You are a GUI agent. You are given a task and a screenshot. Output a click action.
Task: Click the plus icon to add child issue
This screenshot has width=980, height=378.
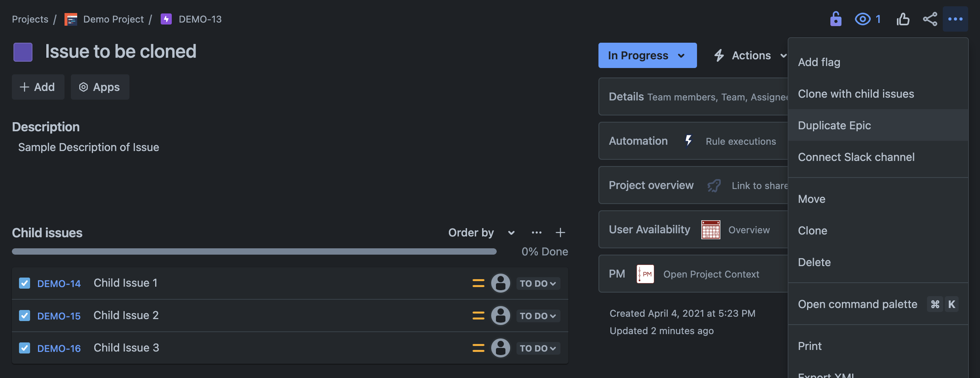(560, 232)
